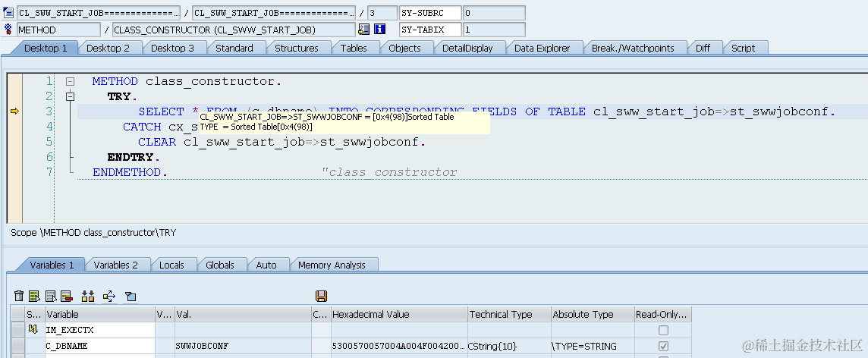The width and height of the screenshot is (868, 358).
Task: Click the CLEAR statement on line 5
Action: click(x=282, y=142)
